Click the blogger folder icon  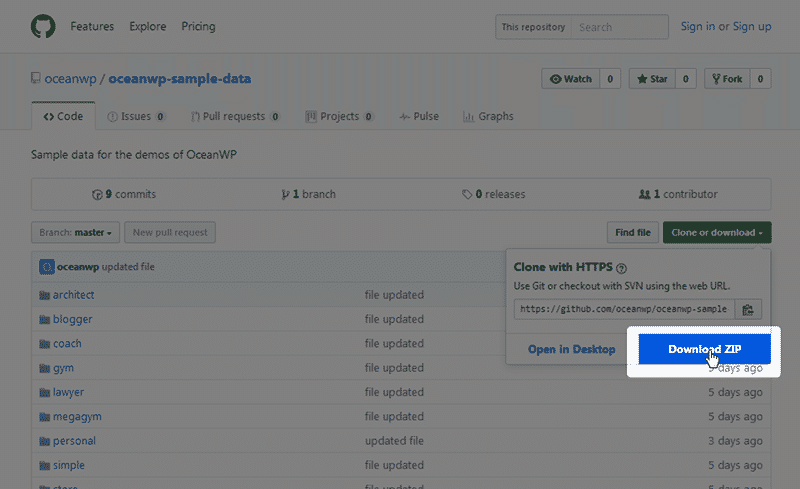[x=44, y=320]
